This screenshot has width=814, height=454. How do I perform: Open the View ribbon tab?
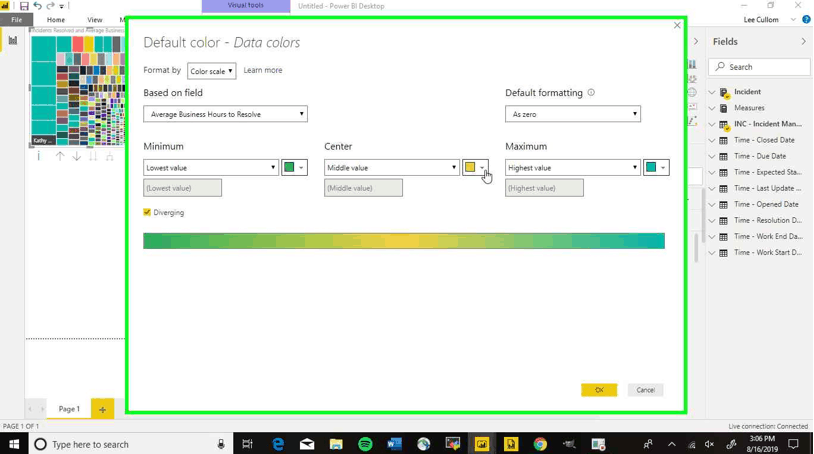pos(94,20)
